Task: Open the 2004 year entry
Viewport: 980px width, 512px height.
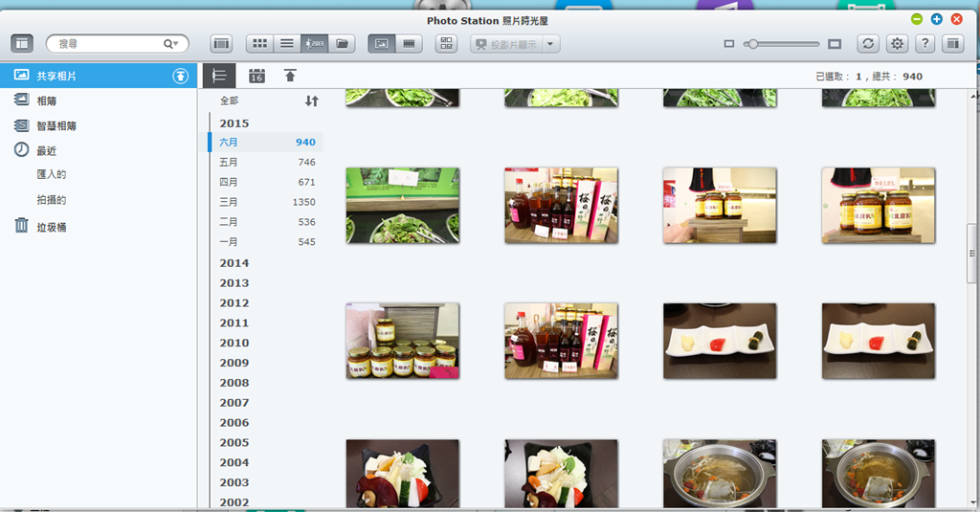Action: [234, 462]
